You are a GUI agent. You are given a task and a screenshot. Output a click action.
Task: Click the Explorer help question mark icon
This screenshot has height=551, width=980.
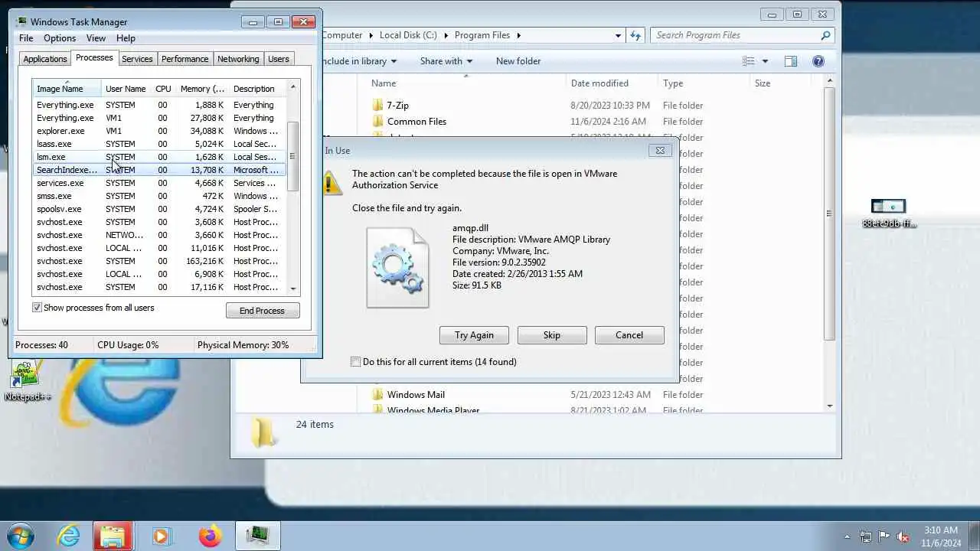point(818,61)
